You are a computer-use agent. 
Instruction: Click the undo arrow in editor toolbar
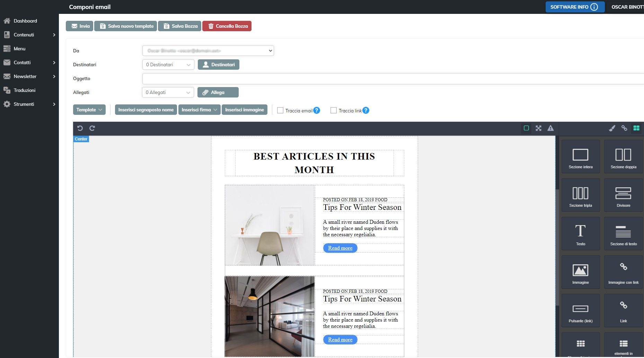pos(80,128)
